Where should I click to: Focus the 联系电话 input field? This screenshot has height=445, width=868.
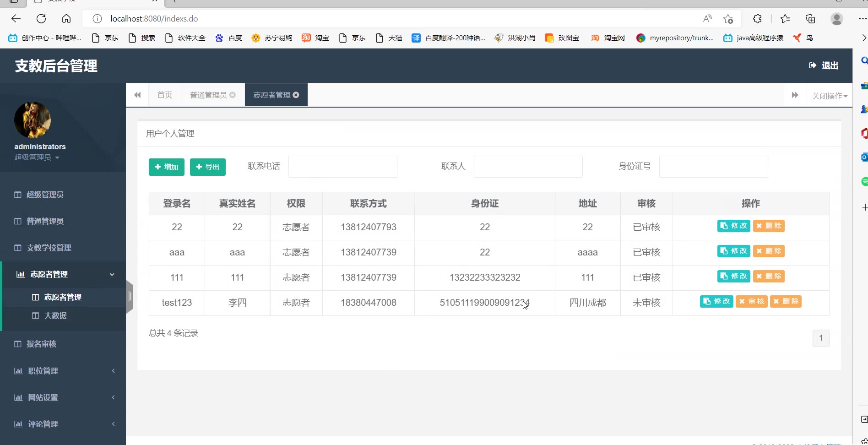(343, 167)
